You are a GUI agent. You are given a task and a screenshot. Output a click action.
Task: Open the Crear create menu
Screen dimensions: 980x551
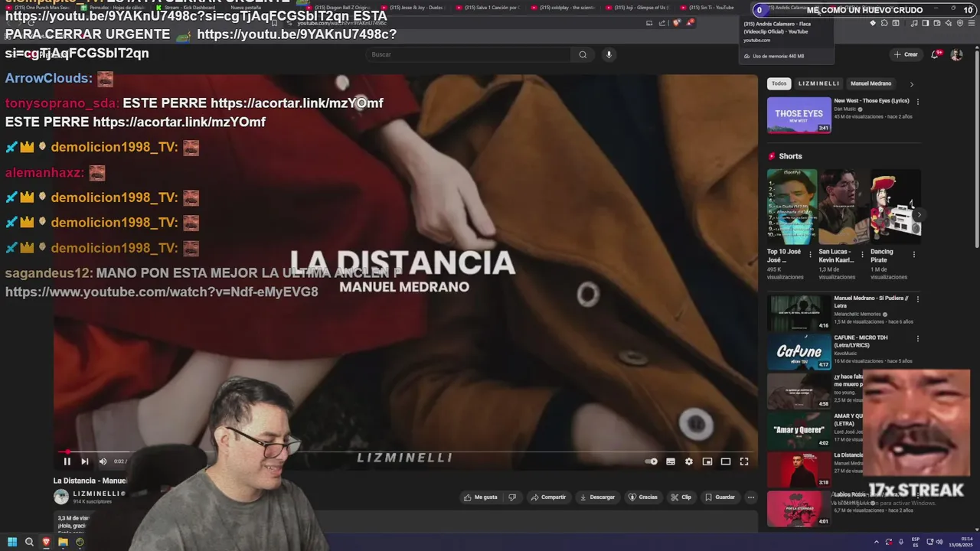pos(905,54)
